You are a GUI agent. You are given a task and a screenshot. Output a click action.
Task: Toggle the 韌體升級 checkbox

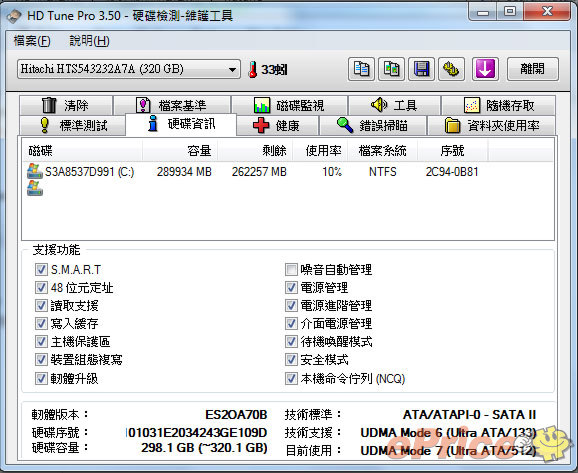click(x=41, y=379)
